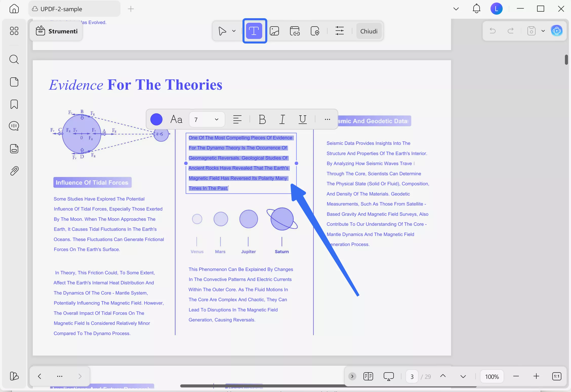The height and width of the screenshot is (392, 571).
Task: Toggle bold formatting
Action: pos(262,119)
